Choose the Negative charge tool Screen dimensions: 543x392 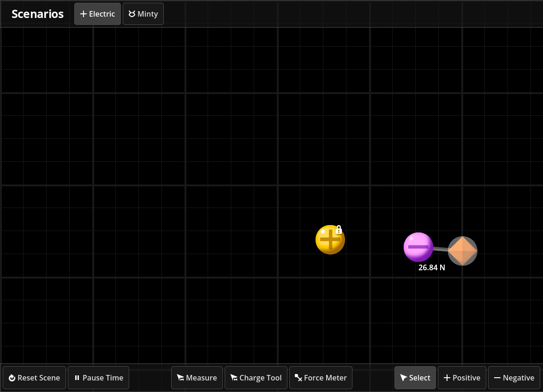click(514, 378)
